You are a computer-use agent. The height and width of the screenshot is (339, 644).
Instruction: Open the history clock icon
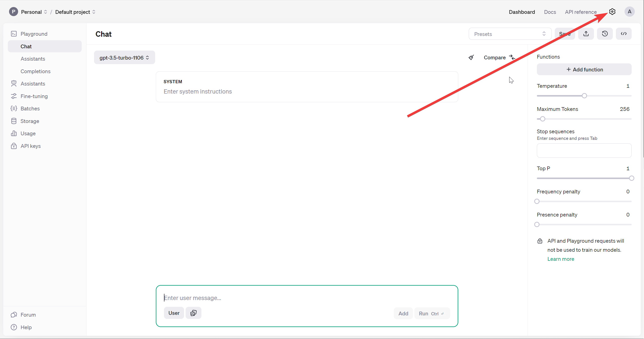605,34
